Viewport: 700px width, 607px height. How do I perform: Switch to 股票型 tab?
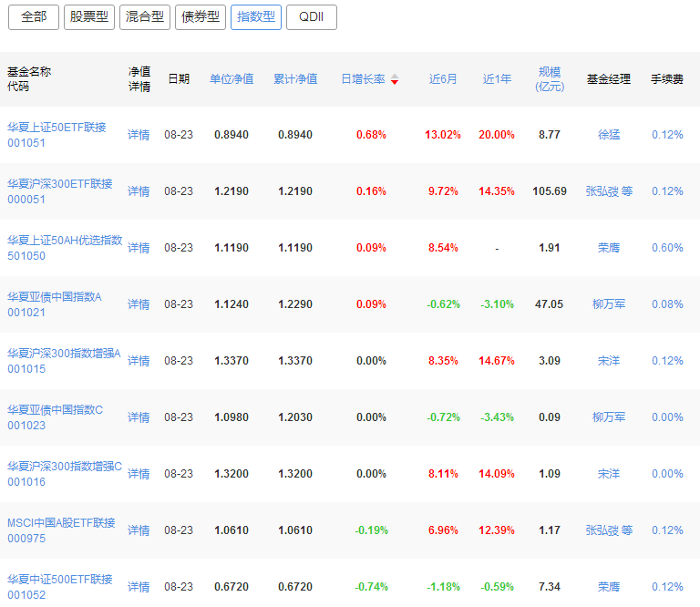(89, 17)
